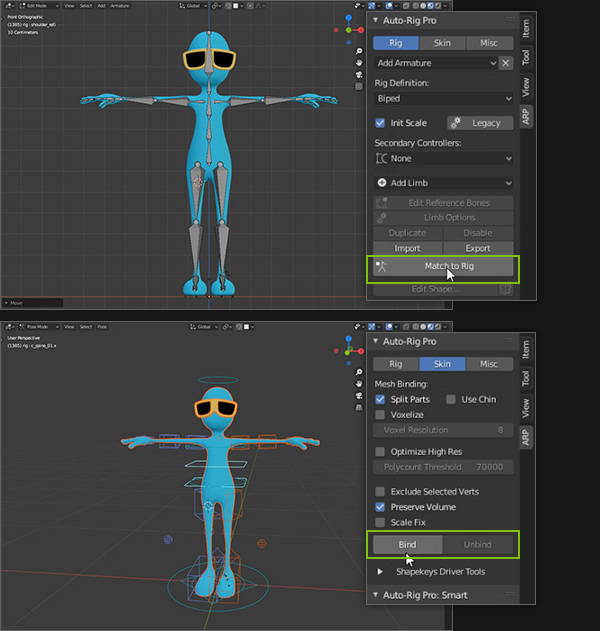Switch perspective/orthographic icon in bottom viewport
This screenshot has height=631, width=600.
coord(359,407)
